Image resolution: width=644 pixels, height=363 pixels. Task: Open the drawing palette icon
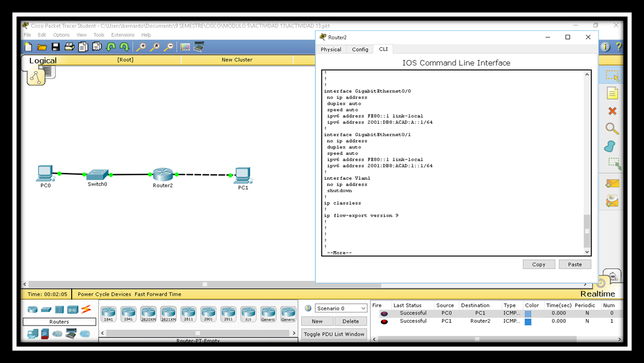coord(185,47)
